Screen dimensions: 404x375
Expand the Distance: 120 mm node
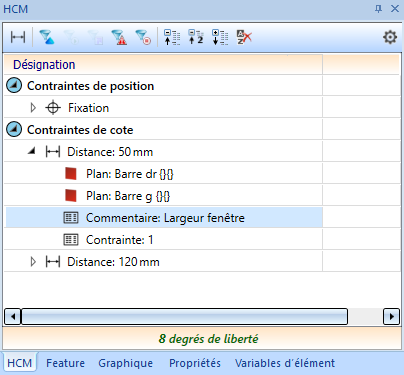click(33, 262)
